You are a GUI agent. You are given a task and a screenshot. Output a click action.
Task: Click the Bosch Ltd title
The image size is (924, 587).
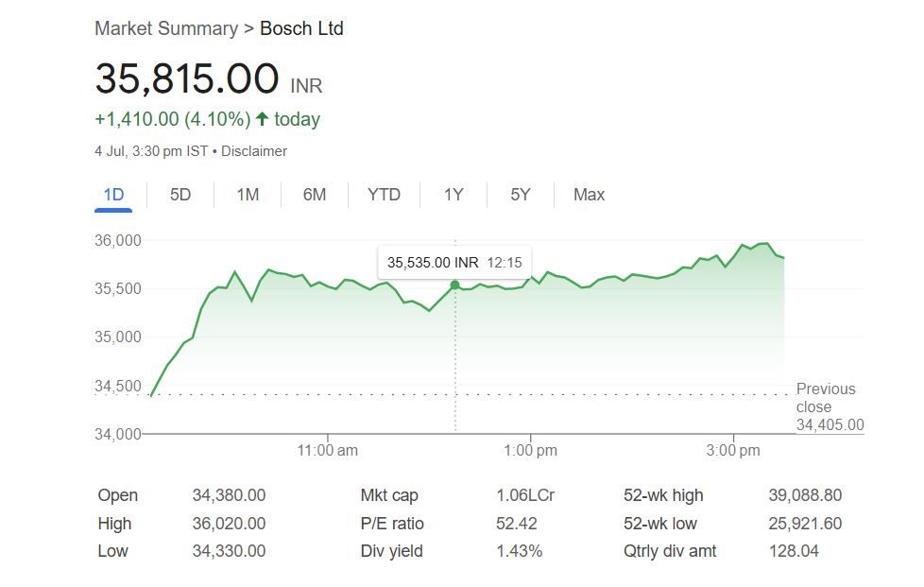301,28
